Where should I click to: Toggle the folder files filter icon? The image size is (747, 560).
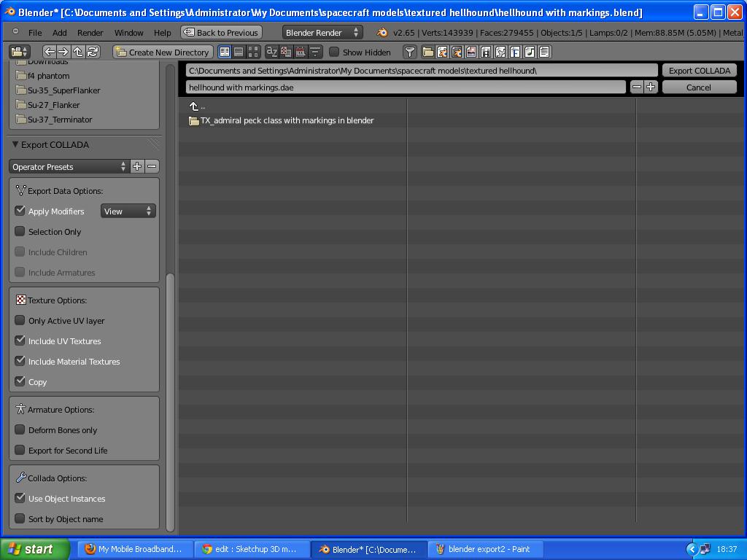click(x=429, y=52)
